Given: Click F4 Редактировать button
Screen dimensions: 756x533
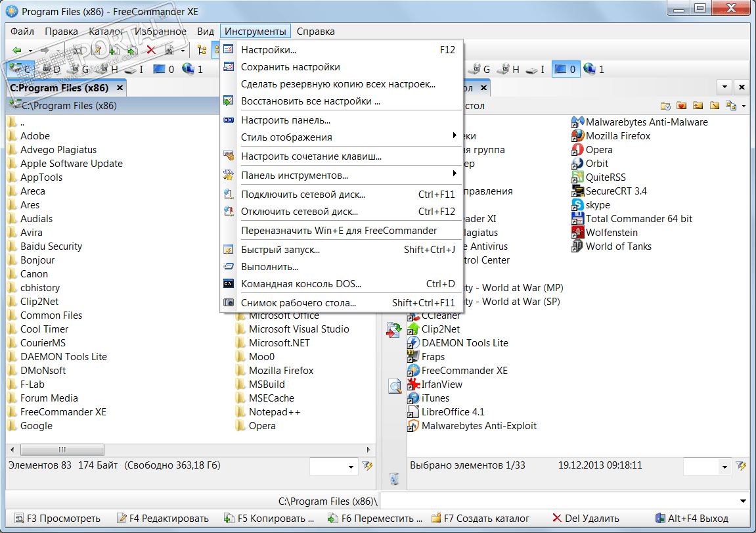Looking at the screenshot, I should click(163, 519).
